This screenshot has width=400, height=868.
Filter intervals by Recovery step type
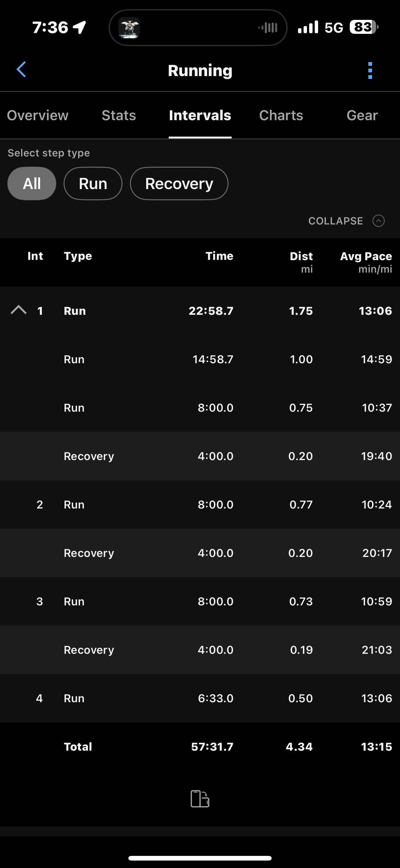point(179,184)
